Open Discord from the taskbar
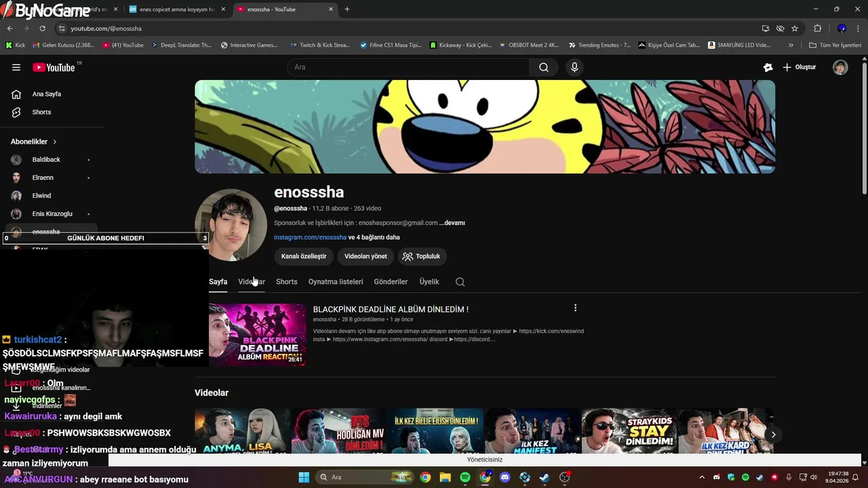Viewport: 868px width, 488px height. [505, 477]
